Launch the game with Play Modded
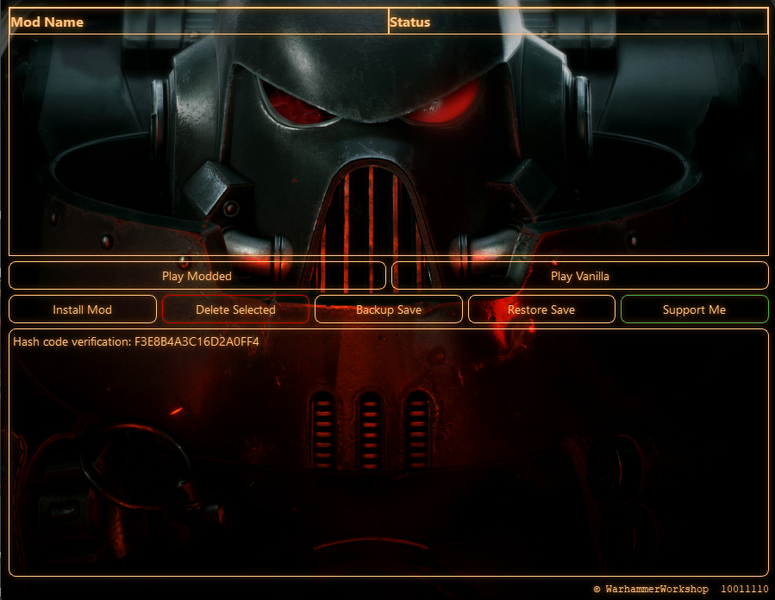775x600 pixels. pos(197,276)
